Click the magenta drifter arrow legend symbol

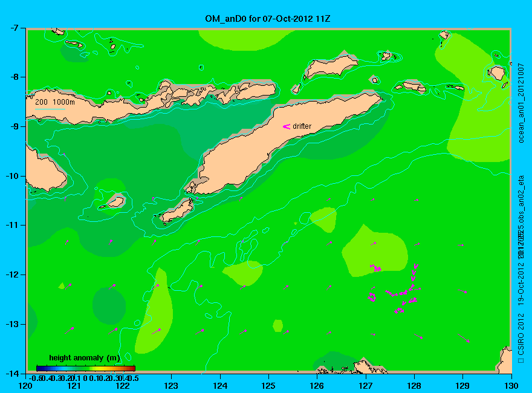pos(287,126)
